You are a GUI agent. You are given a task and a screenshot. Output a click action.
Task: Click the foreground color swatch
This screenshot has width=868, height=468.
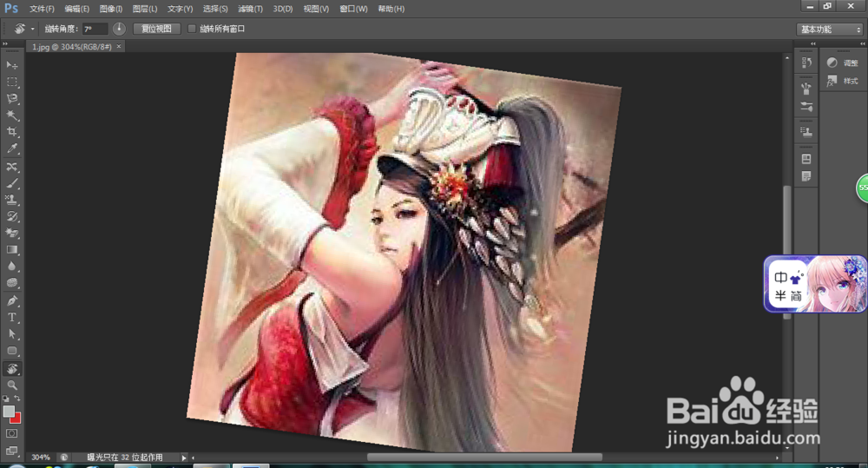[x=9, y=412]
